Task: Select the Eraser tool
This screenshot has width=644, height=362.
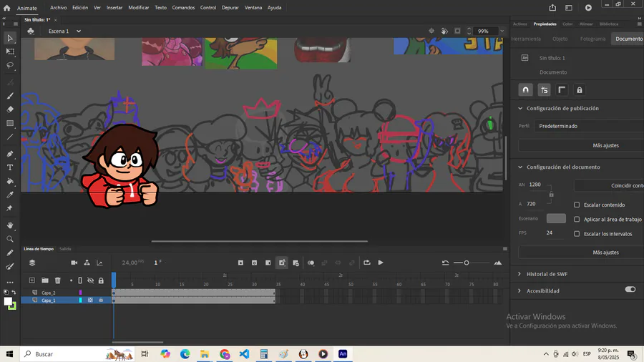Action: click(10, 109)
